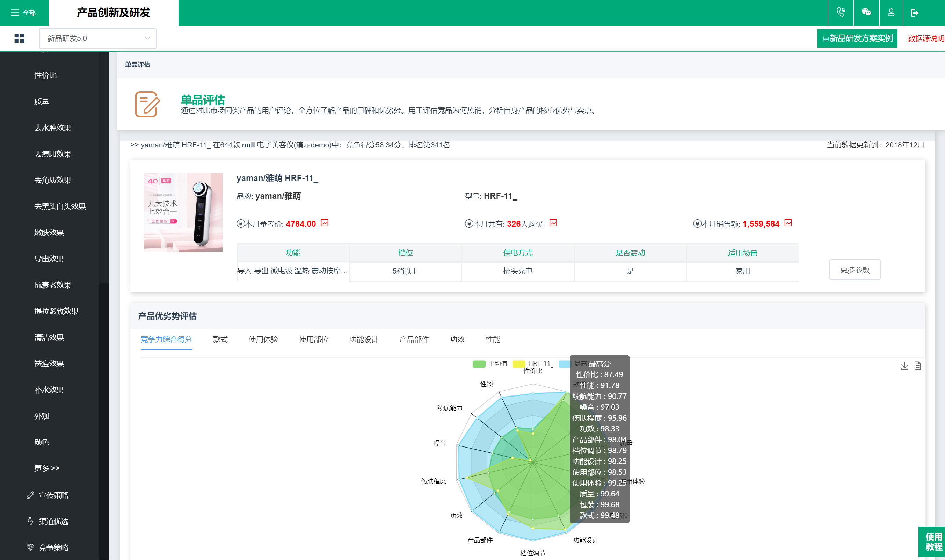
Task: Select 清洁效果 in the sidebar
Action: coord(49,337)
